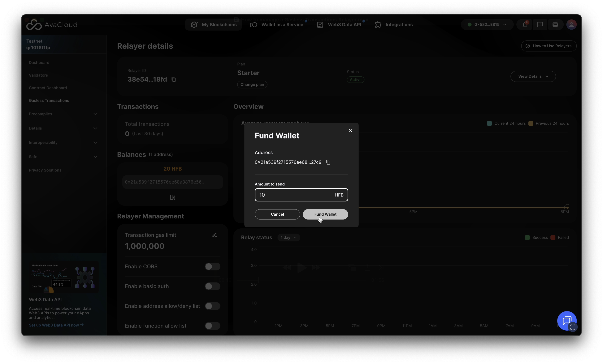This screenshot has height=364, width=603.
Task: Go to Gasless Transactions in sidebar
Action: 49,100
